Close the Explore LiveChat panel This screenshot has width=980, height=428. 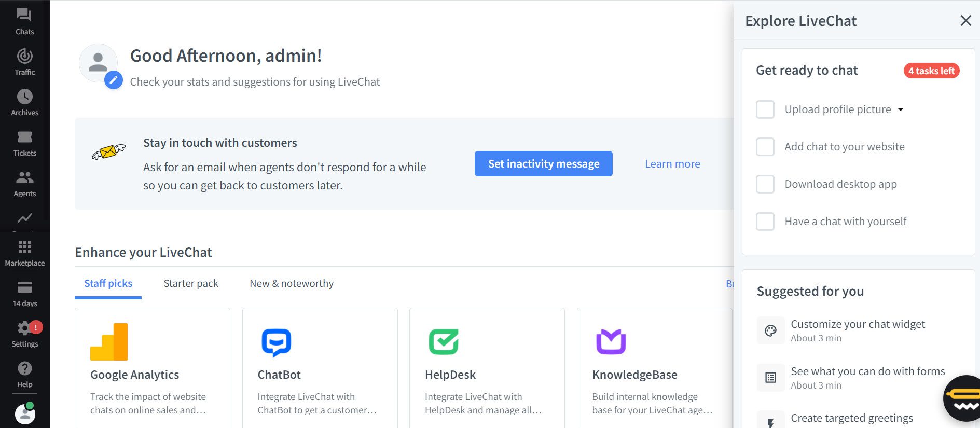965,21
